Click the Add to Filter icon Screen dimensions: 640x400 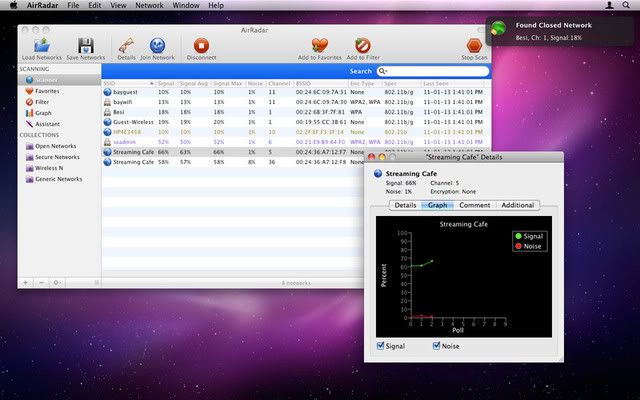pos(362,45)
